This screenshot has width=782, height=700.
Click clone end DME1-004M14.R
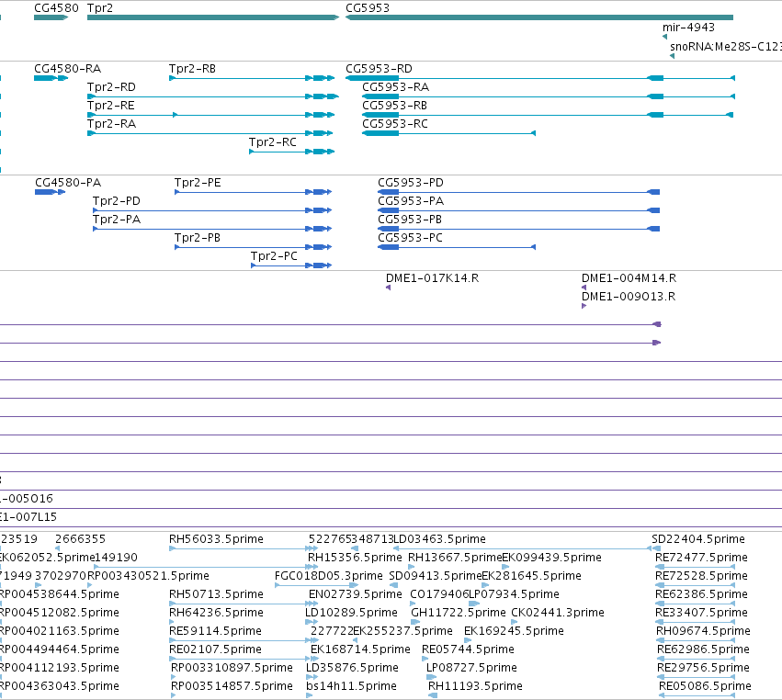click(x=629, y=278)
